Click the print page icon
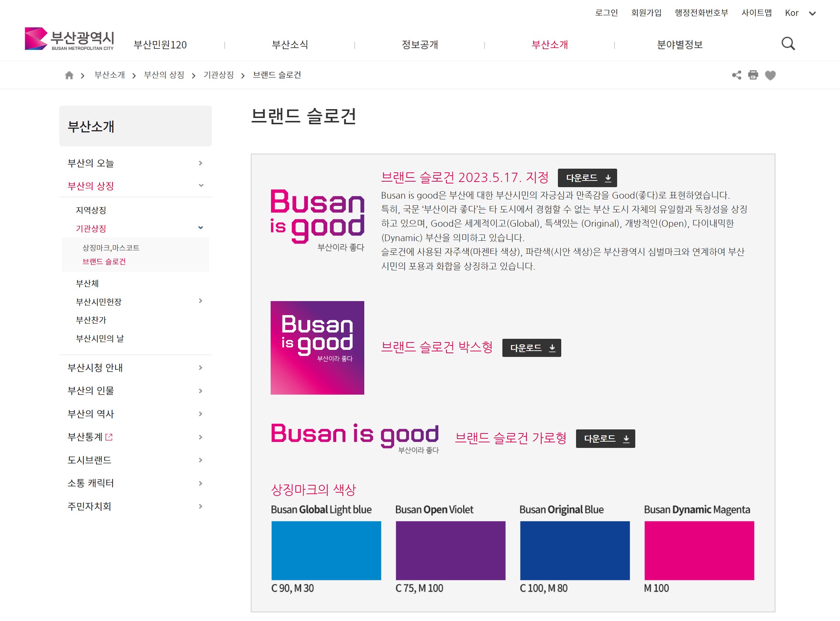The height and width of the screenshot is (621, 840). (753, 75)
